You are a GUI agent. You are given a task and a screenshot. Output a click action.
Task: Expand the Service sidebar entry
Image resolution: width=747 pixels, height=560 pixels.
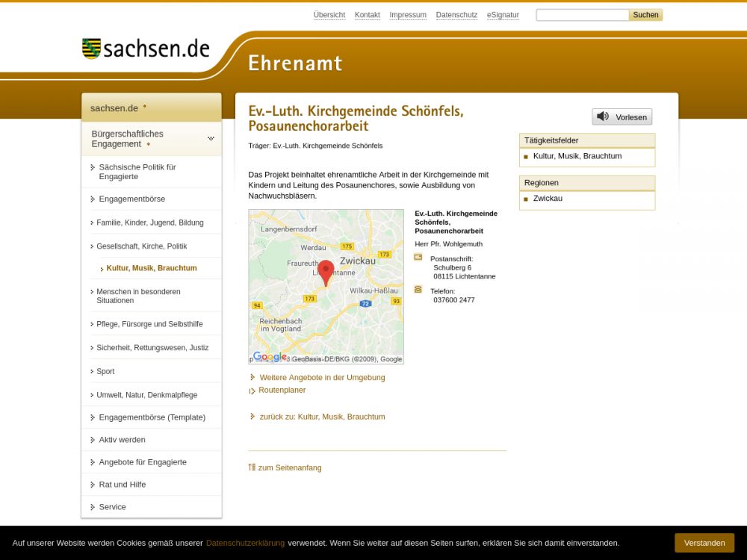112,507
